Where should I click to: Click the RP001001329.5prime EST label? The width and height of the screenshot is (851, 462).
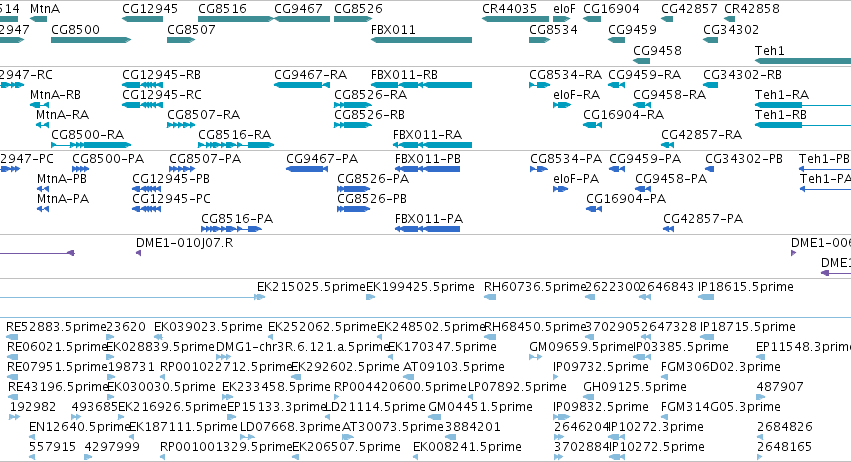pos(226,447)
